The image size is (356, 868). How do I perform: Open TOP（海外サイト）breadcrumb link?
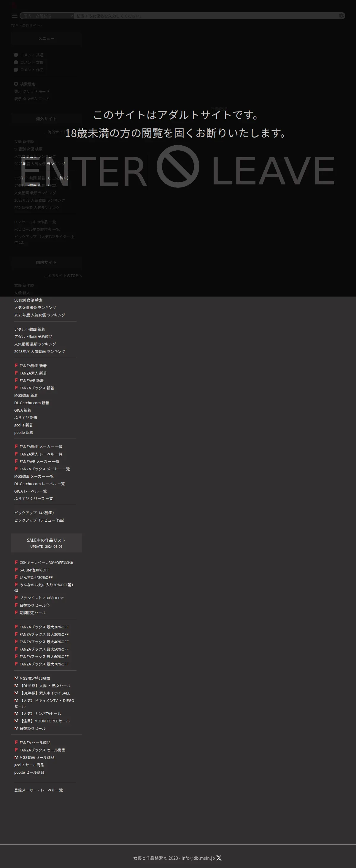click(27, 25)
